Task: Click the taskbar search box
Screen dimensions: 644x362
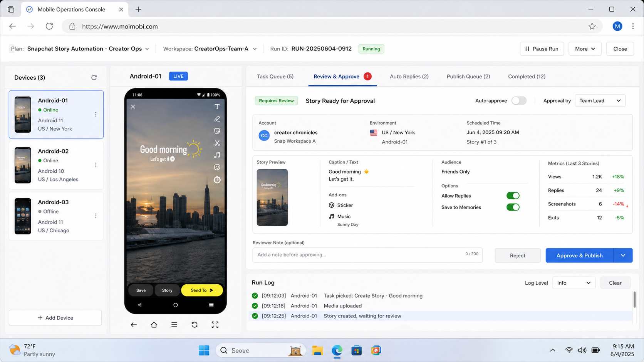Action: point(261,350)
